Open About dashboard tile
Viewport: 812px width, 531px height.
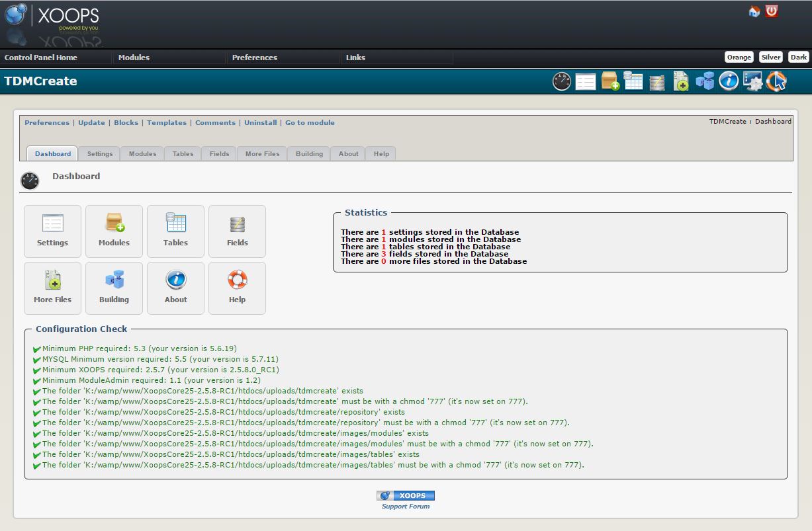click(175, 288)
